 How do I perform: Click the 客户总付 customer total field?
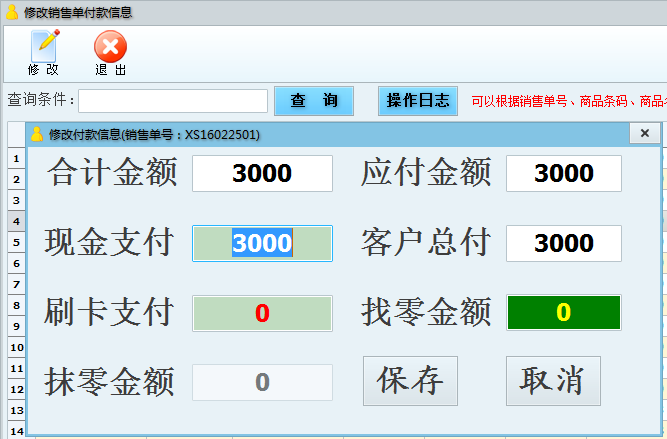(x=564, y=243)
